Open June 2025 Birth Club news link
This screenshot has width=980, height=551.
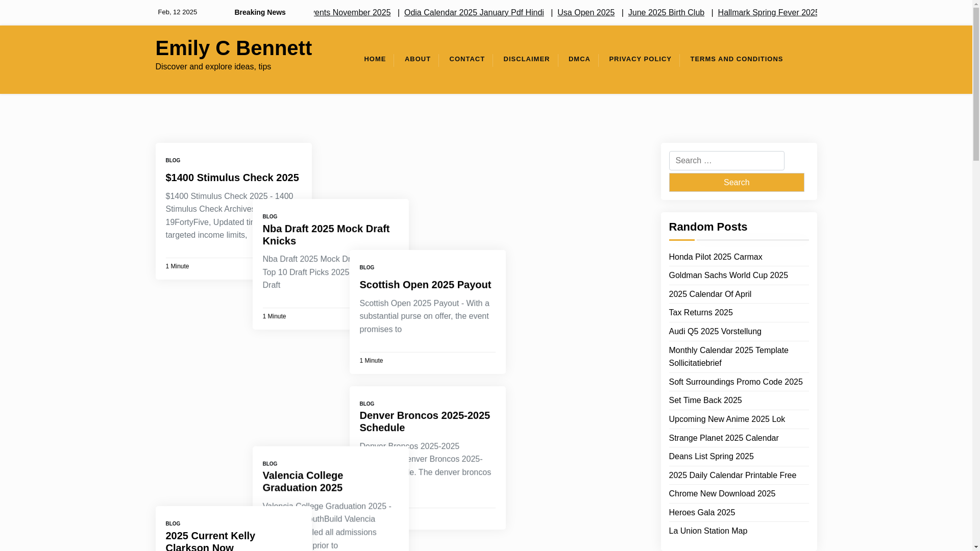pos(666,13)
